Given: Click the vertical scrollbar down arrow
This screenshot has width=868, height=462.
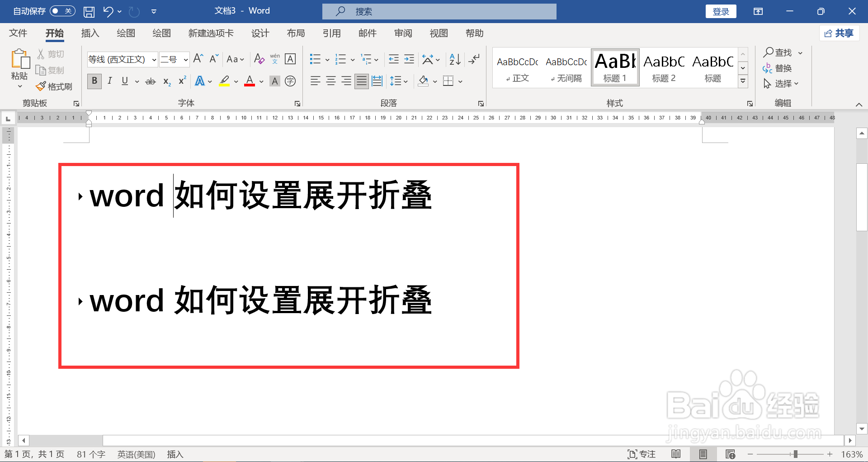Looking at the screenshot, I should tap(862, 429).
